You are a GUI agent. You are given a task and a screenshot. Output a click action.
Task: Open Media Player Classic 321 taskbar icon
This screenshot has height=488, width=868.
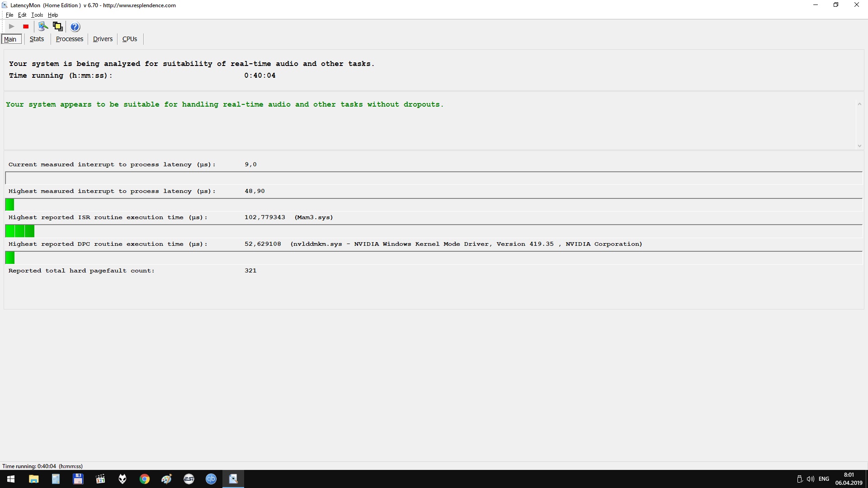point(100,479)
